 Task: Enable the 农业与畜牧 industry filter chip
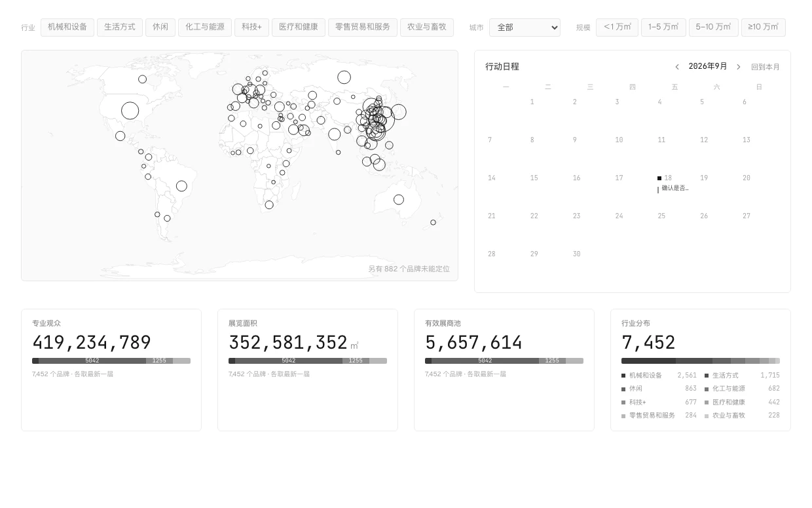[427, 28]
